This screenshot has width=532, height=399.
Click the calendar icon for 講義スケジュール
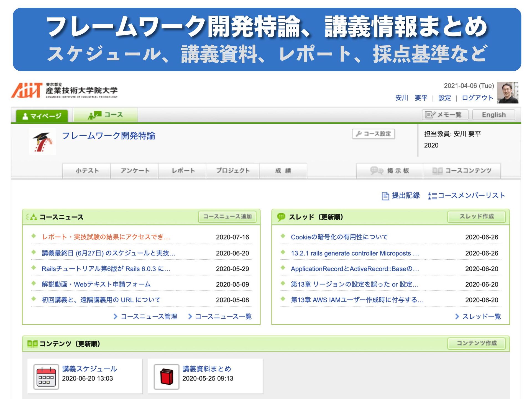pyautogui.click(x=46, y=377)
